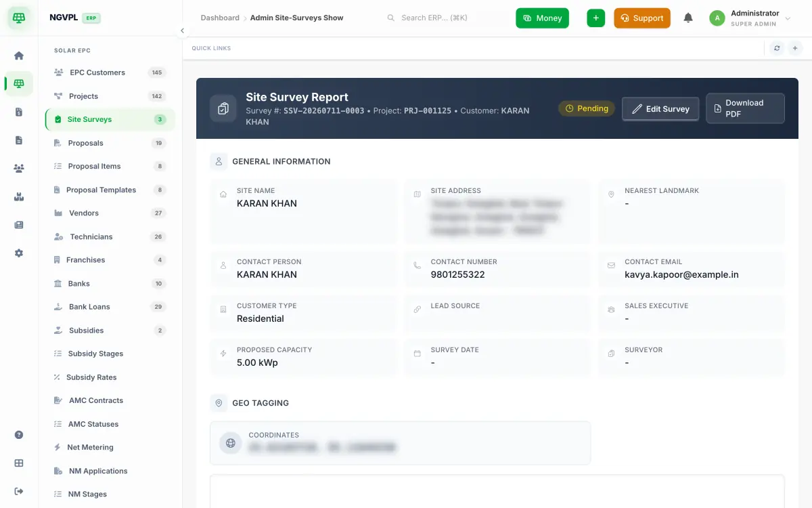The image size is (812, 508).
Task: Click the inventory boxes rail icon
Action: click(x=19, y=196)
